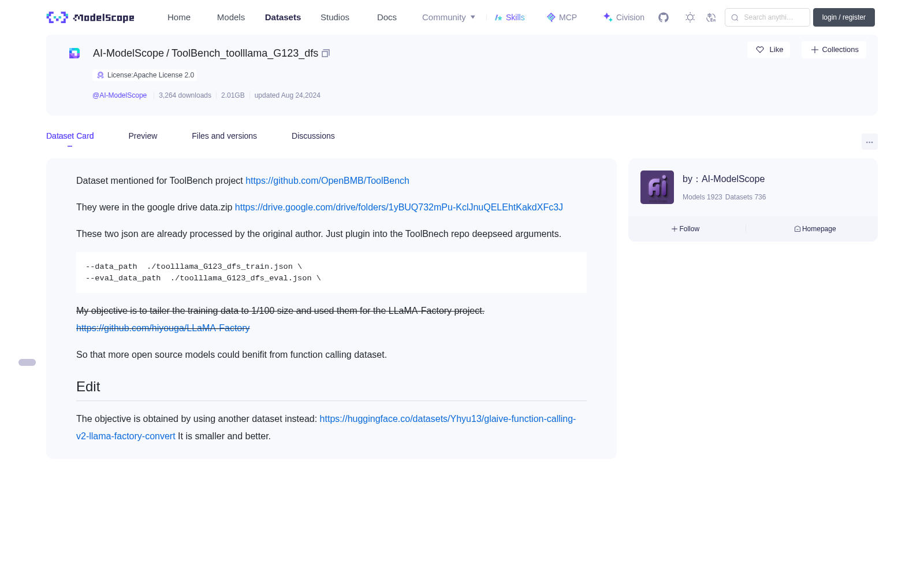The width and height of the screenshot is (924, 578).
Task: Switch to Files and versions tab
Action: click(224, 136)
